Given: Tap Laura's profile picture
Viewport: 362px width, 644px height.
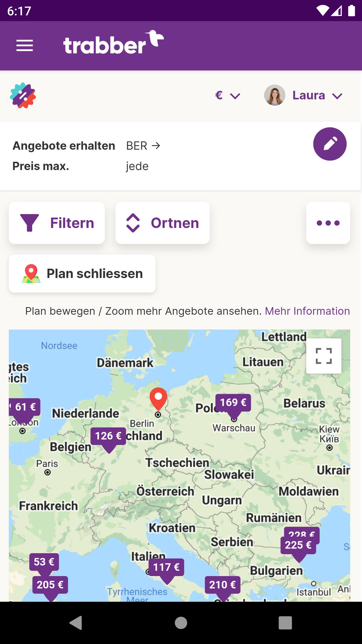Looking at the screenshot, I should (x=275, y=95).
